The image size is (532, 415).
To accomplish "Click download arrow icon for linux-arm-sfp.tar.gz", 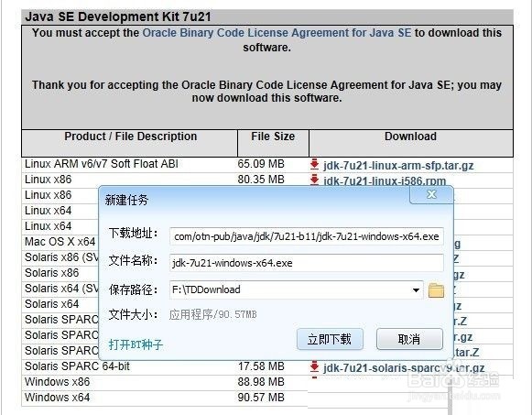I will tap(314, 164).
